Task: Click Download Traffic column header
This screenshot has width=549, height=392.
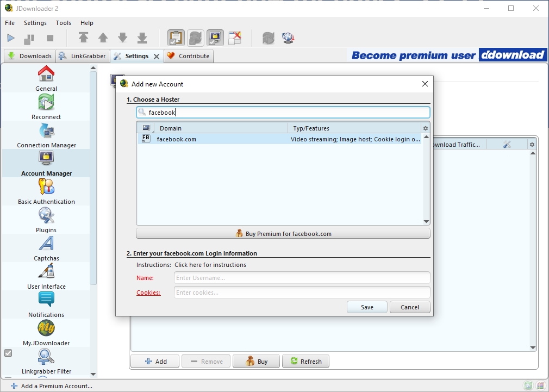Action: 459,145
